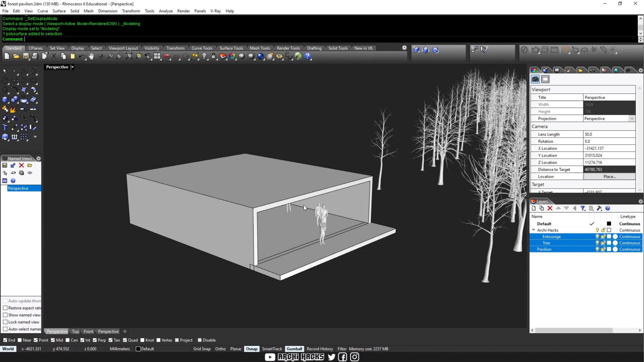This screenshot has width=644, height=362.
Task: Click the four-viewport layout icon
Action: tap(157, 56)
